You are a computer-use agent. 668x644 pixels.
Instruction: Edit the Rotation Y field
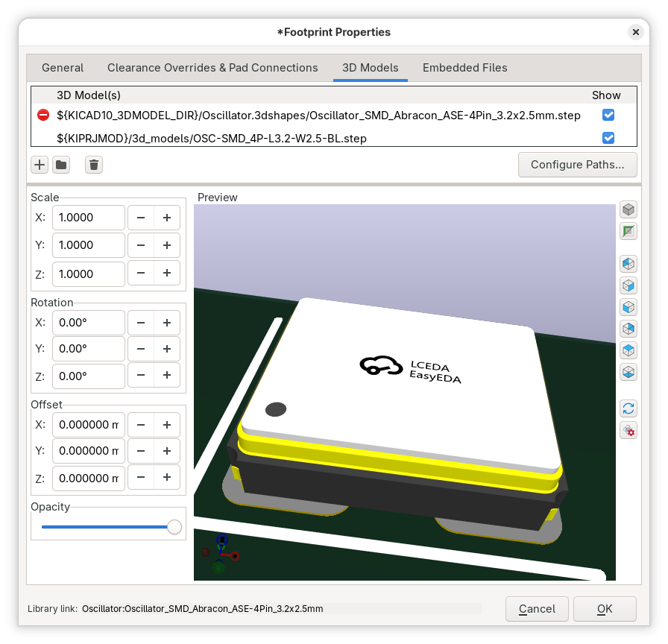pos(89,349)
